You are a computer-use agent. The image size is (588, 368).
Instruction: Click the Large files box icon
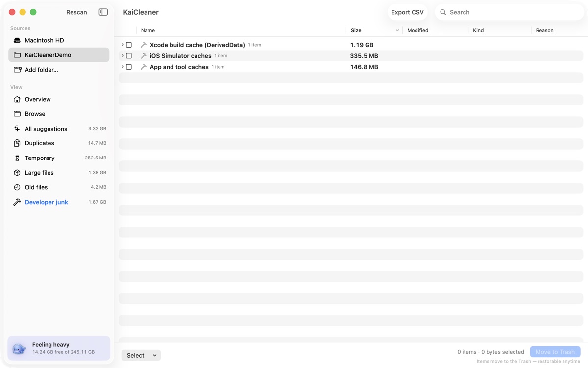(17, 173)
